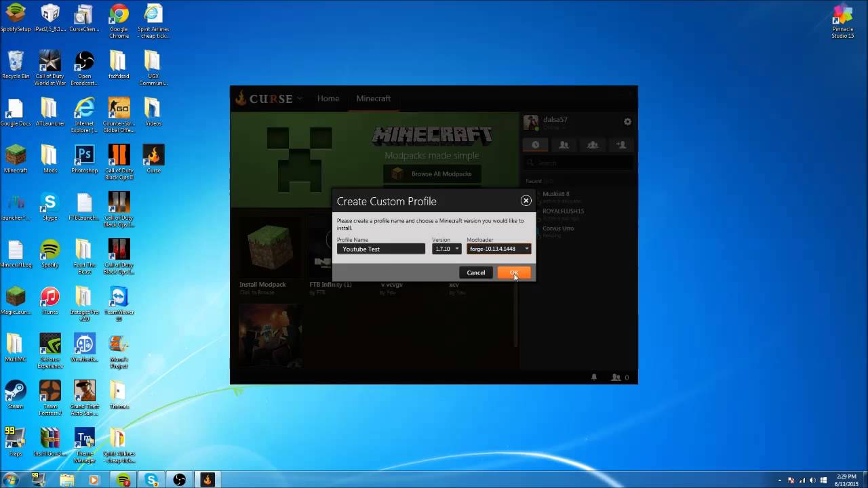The width and height of the screenshot is (868, 488).
Task: Open the Videos folder on desktop
Action: (x=153, y=112)
